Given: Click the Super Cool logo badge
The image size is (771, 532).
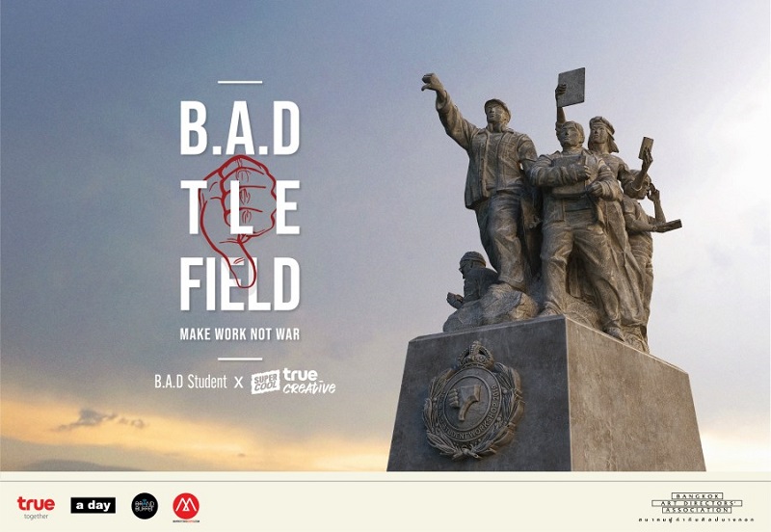Looking at the screenshot, I should tap(266, 382).
